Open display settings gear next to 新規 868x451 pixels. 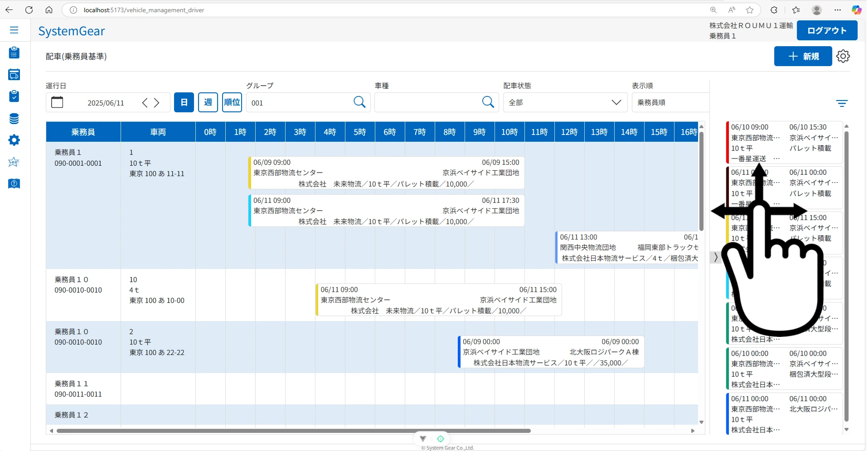click(843, 56)
